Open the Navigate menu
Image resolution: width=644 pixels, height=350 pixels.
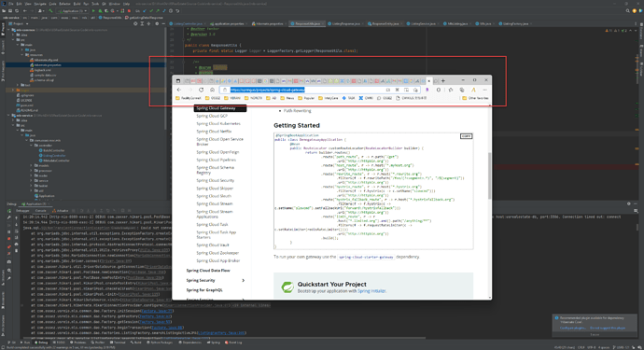pyautogui.click(x=40, y=4)
